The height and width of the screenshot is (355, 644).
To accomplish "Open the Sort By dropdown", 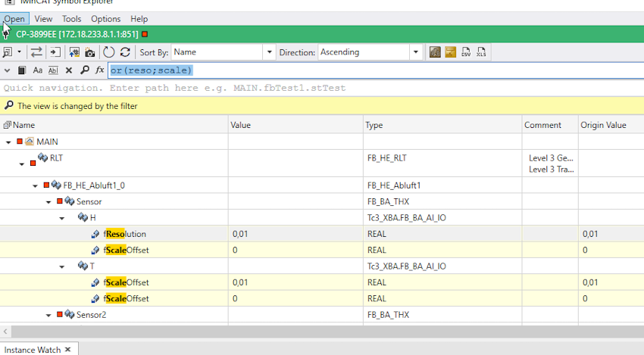I will (270, 52).
